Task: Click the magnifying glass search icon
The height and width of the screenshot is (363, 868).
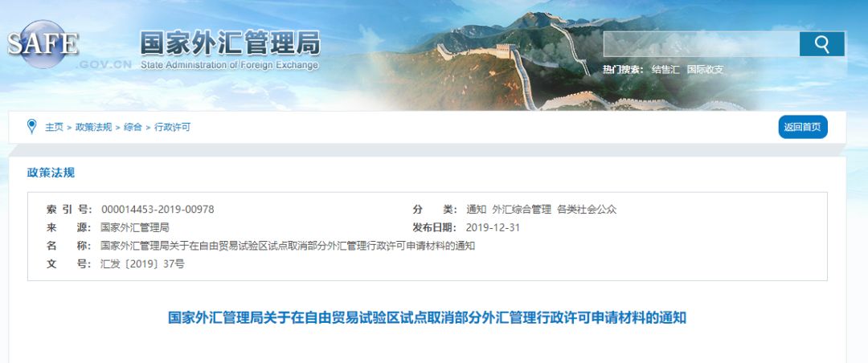Action: 822,44
